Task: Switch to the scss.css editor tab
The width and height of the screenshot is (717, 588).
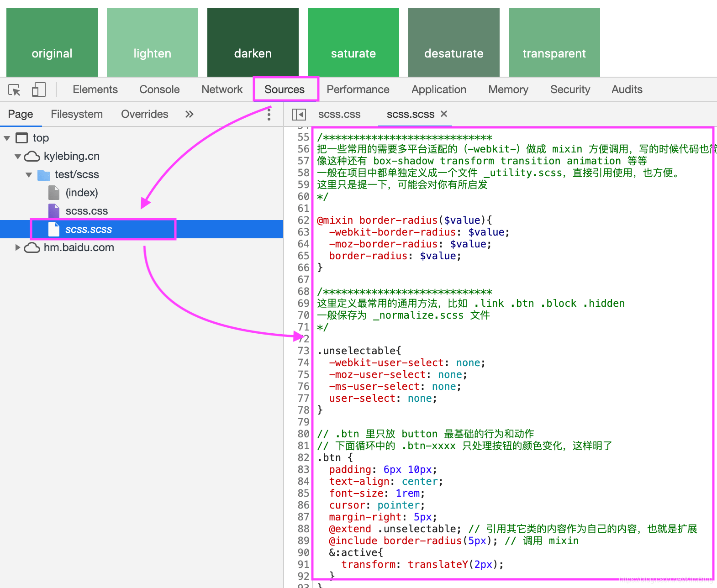Action: (x=339, y=114)
